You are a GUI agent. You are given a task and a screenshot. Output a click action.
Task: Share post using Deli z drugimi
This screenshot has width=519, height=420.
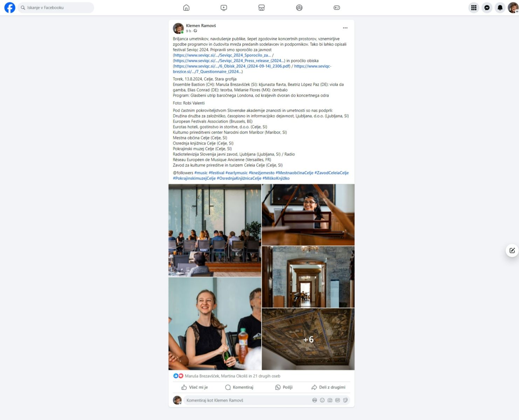(x=328, y=387)
